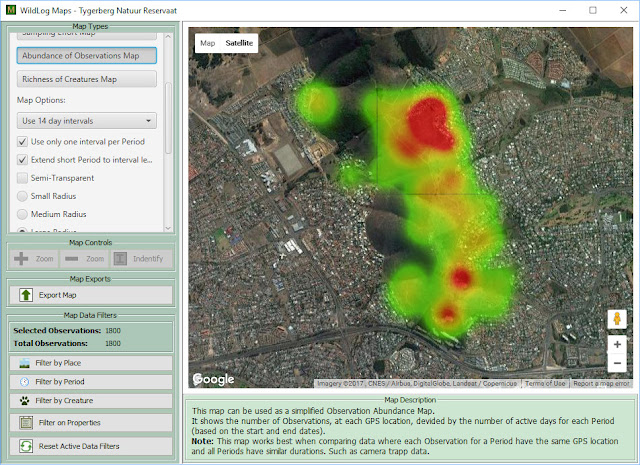640x465 pixels.
Task: Click the plus Zoom in map control
Action: (34, 259)
